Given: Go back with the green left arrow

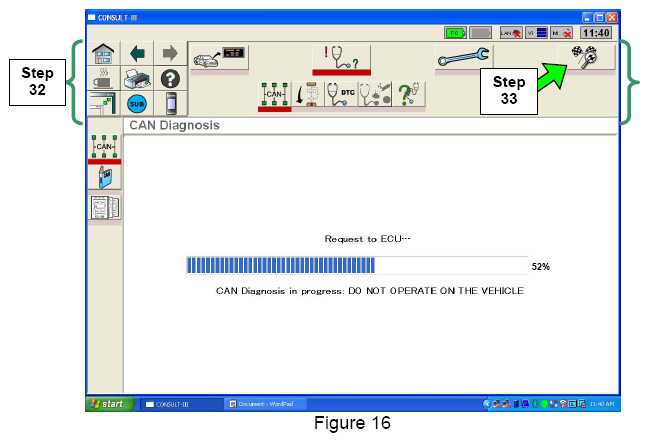Looking at the screenshot, I should tap(137, 54).
